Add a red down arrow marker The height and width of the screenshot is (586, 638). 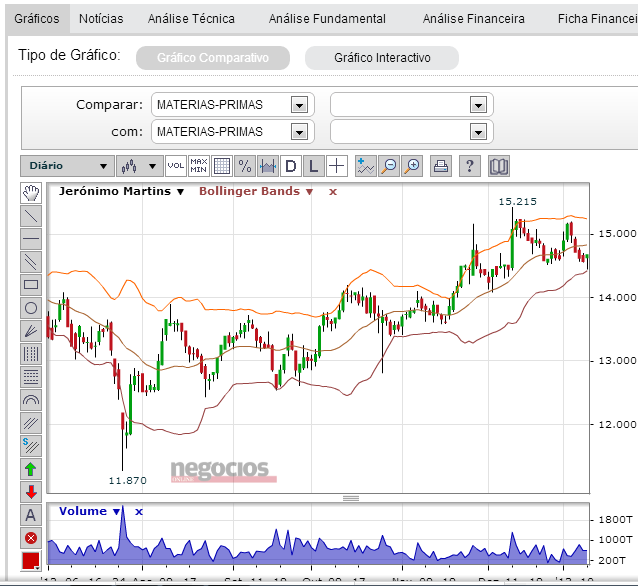click(x=31, y=492)
